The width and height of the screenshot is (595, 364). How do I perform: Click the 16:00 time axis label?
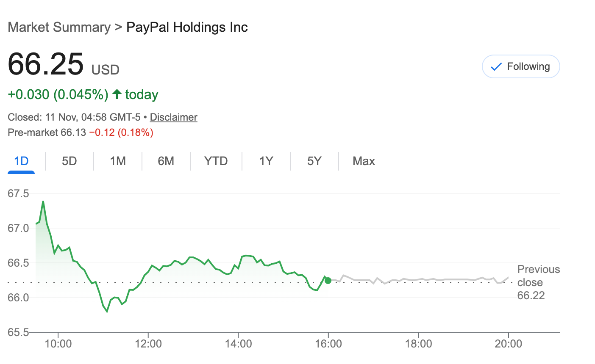(328, 344)
